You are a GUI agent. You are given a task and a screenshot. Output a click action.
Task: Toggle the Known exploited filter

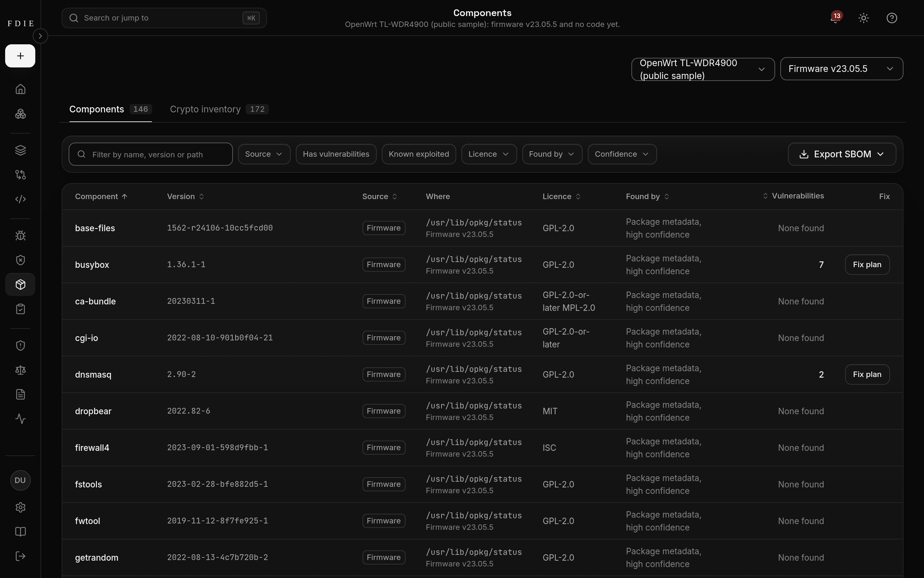[x=419, y=154]
